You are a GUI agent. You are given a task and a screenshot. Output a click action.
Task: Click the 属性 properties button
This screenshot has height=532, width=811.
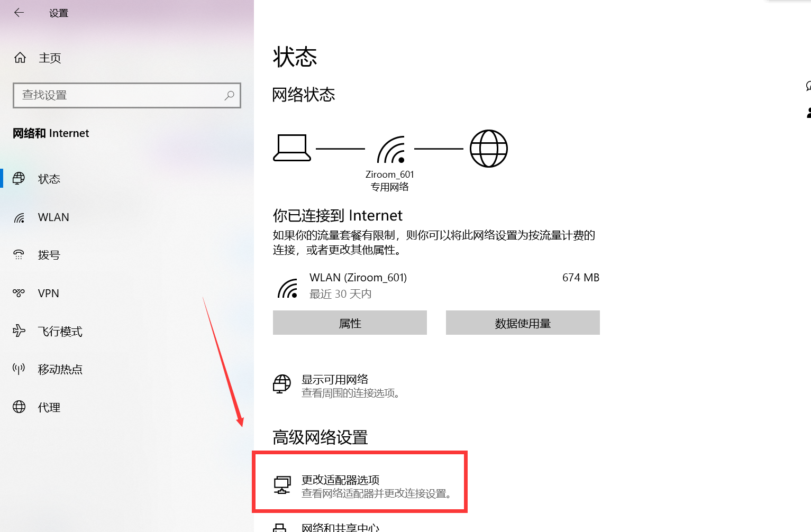350,323
